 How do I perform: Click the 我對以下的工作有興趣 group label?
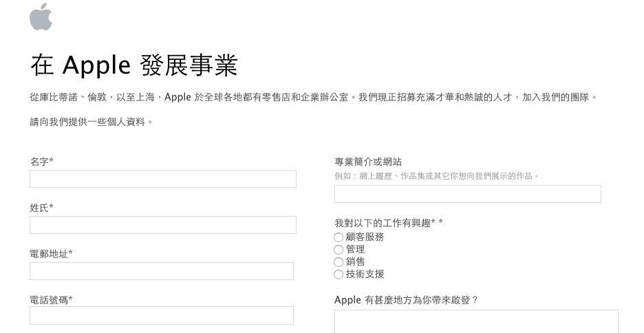[x=388, y=223]
